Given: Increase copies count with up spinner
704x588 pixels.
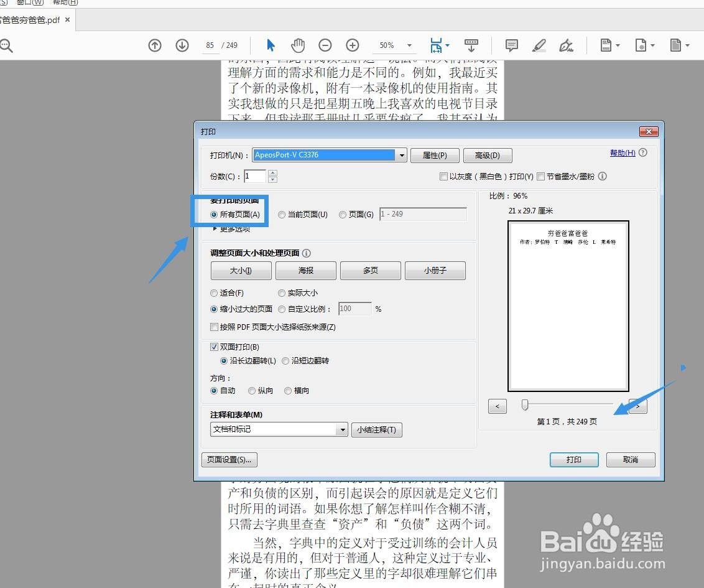Looking at the screenshot, I should (x=272, y=173).
